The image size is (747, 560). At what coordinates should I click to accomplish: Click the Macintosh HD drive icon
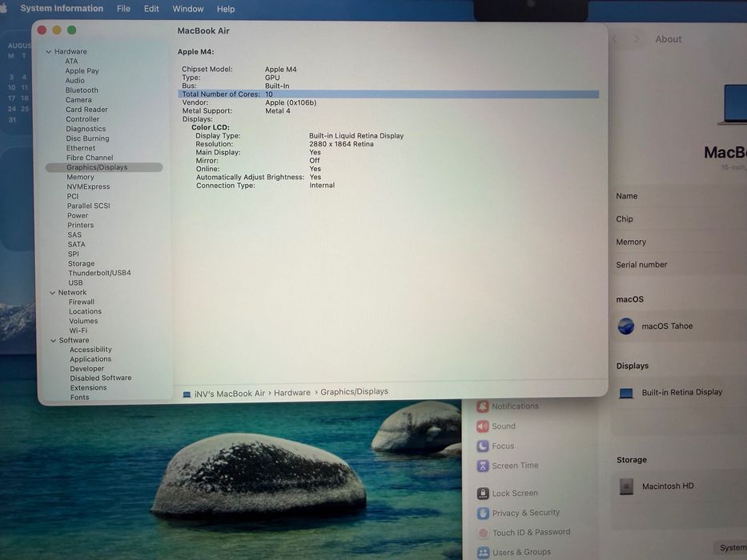pos(626,486)
